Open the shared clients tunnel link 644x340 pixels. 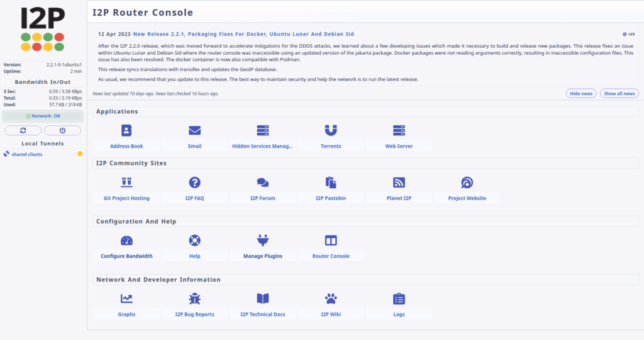pos(27,154)
